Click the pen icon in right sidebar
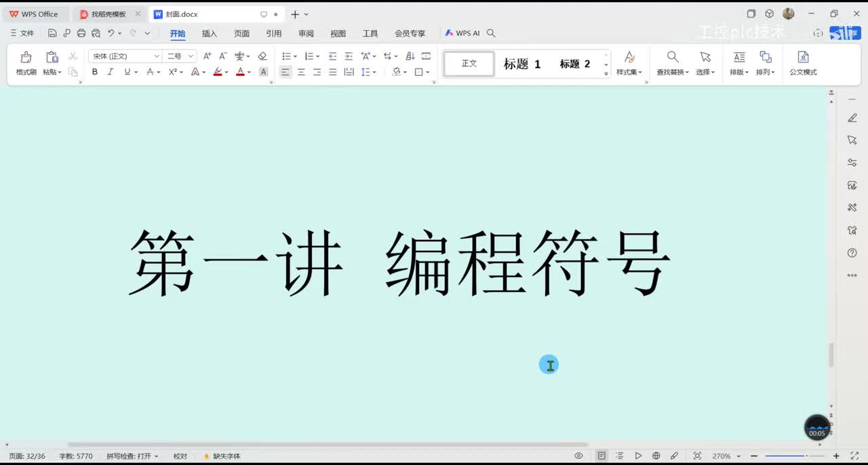Viewport: 868px width, 465px height. pyautogui.click(x=852, y=118)
